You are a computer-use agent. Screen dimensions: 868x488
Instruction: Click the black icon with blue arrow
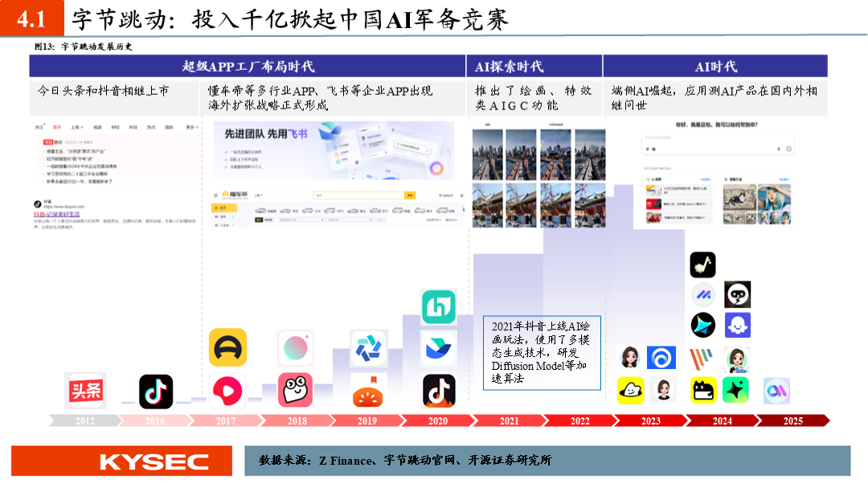click(703, 325)
